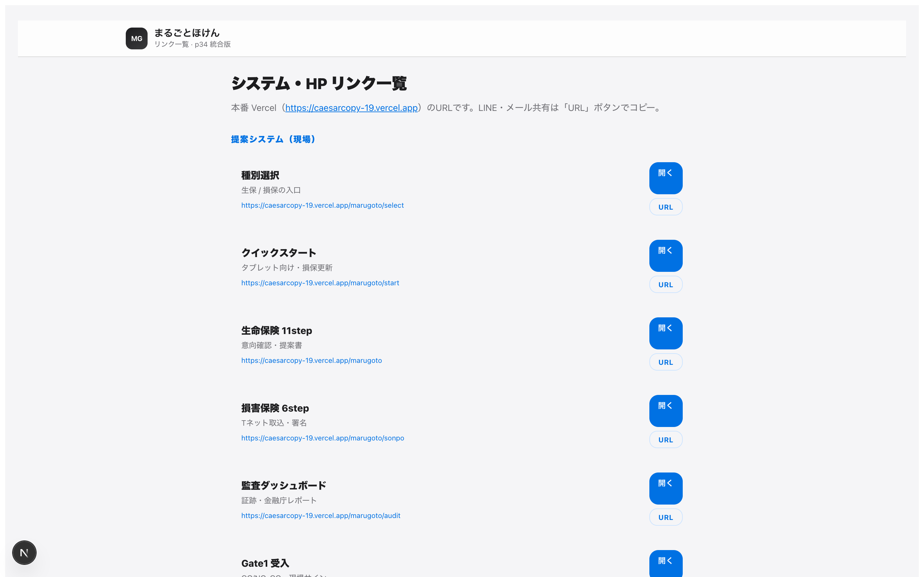The height and width of the screenshot is (577, 924).
Task: Visit the marugoto/start URL link
Action: pyautogui.click(x=320, y=283)
